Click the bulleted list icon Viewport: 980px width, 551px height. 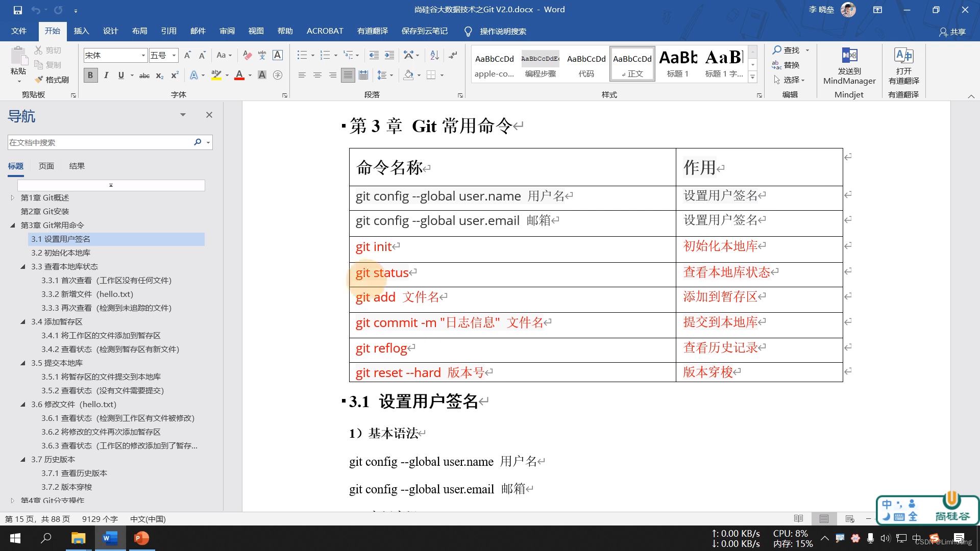pos(302,55)
